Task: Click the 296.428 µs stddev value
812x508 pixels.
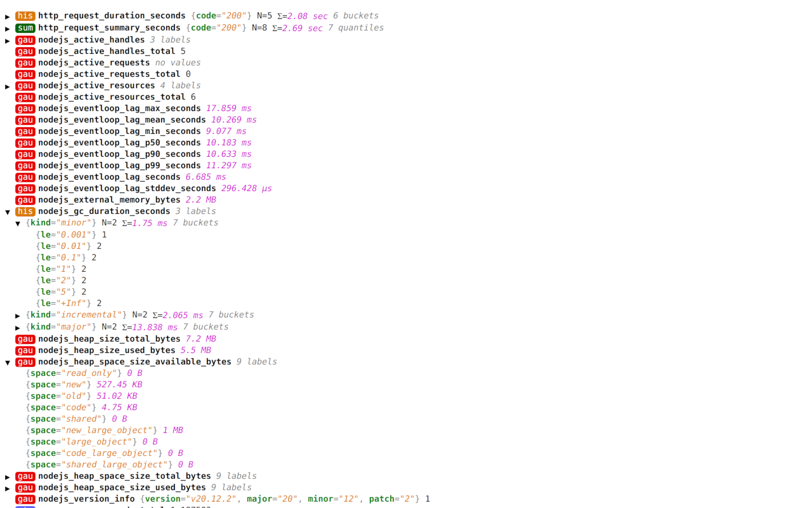Action: 246,189
